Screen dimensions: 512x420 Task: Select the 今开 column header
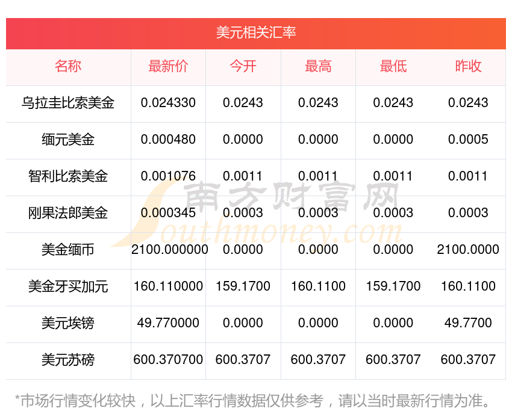coord(243,66)
